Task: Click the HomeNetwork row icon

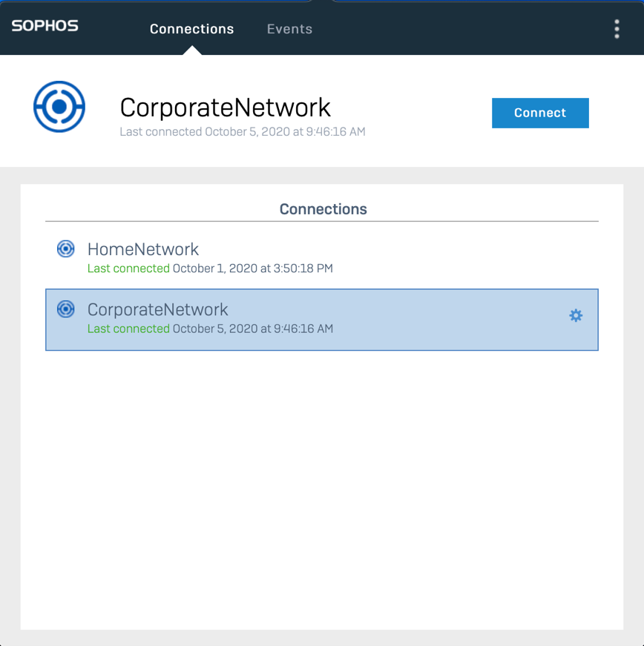Action: pyautogui.click(x=65, y=249)
